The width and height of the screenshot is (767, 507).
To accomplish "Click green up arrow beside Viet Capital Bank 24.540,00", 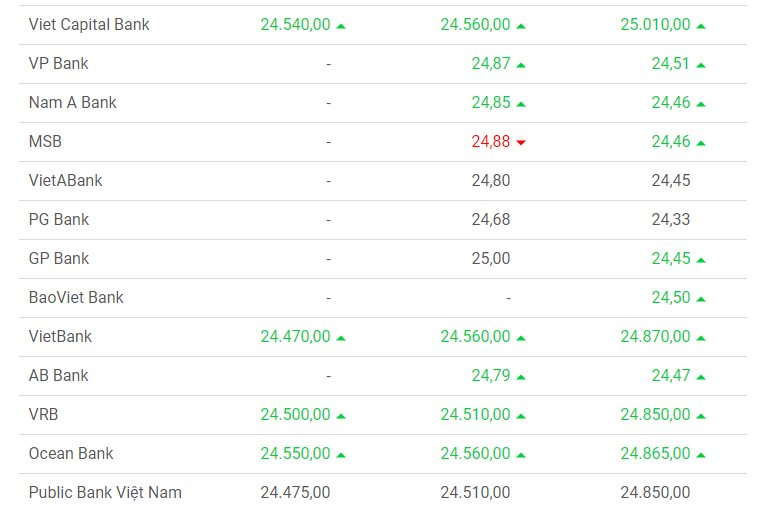I will click(x=341, y=25).
